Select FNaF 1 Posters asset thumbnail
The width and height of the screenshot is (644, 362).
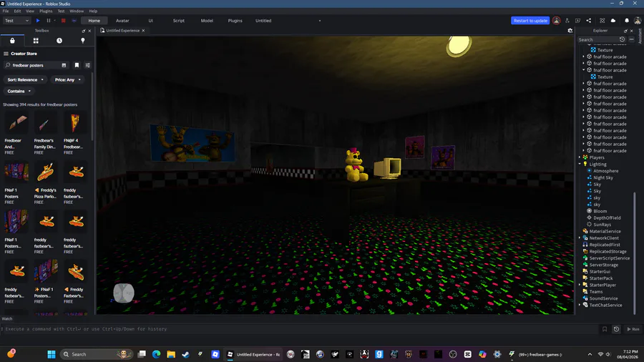coord(16,172)
